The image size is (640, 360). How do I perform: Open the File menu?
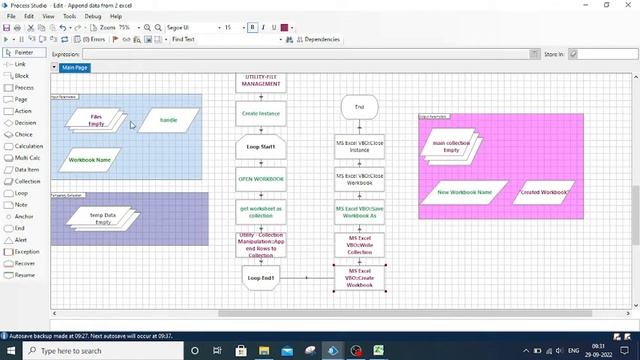tap(11, 16)
